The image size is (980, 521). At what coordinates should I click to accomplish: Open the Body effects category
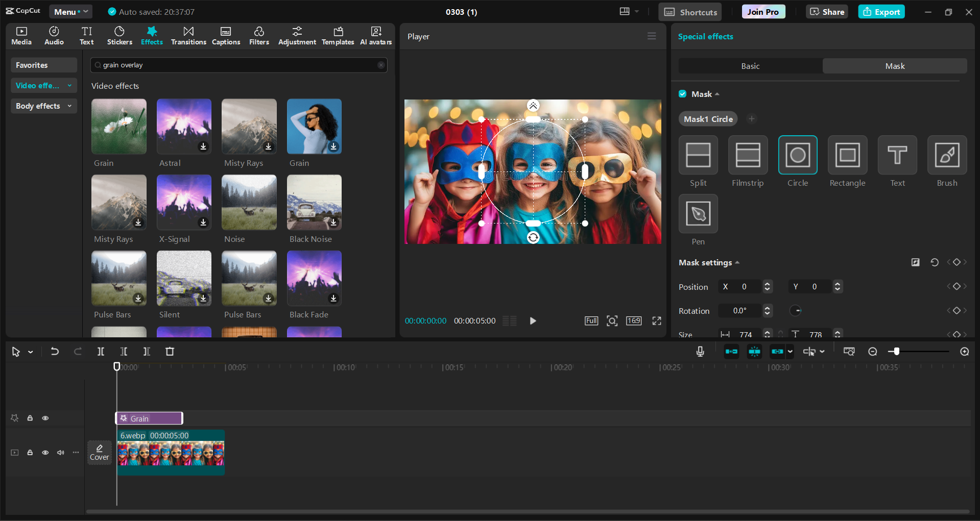pos(43,106)
